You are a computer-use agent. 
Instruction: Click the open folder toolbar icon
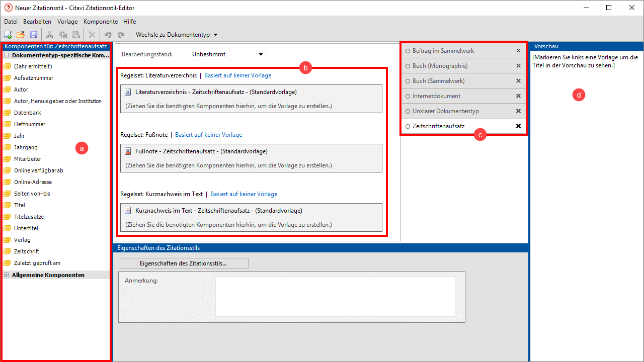click(21, 35)
